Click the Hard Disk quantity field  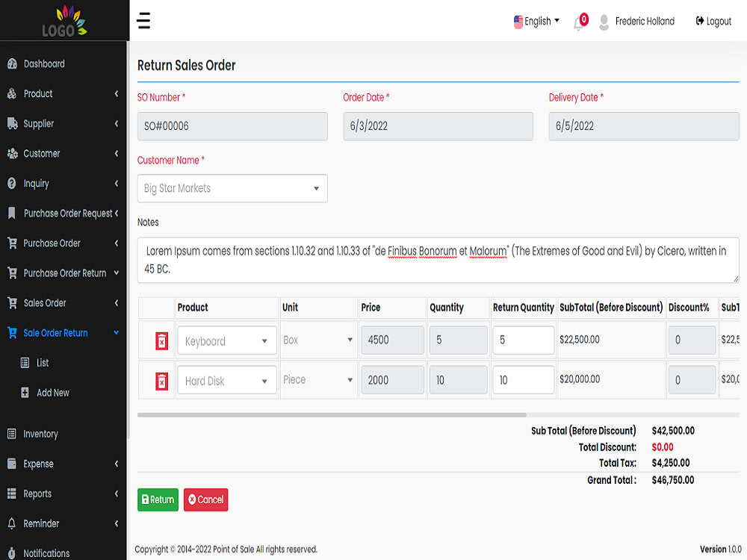coord(459,380)
